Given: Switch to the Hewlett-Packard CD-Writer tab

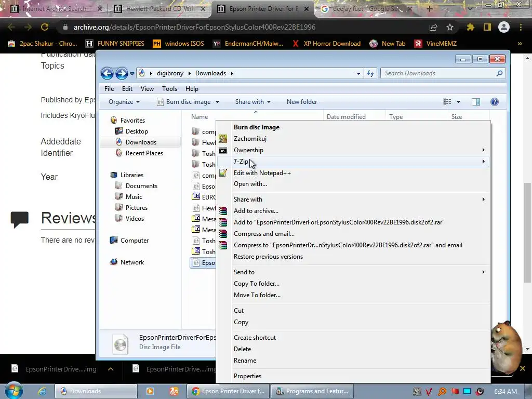Looking at the screenshot, I should pyautogui.click(x=159, y=9).
